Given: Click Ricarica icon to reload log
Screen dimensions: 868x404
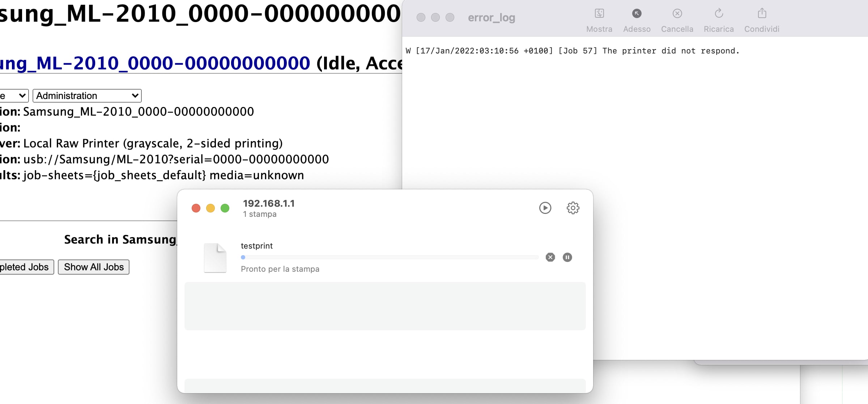Looking at the screenshot, I should pyautogui.click(x=719, y=13).
